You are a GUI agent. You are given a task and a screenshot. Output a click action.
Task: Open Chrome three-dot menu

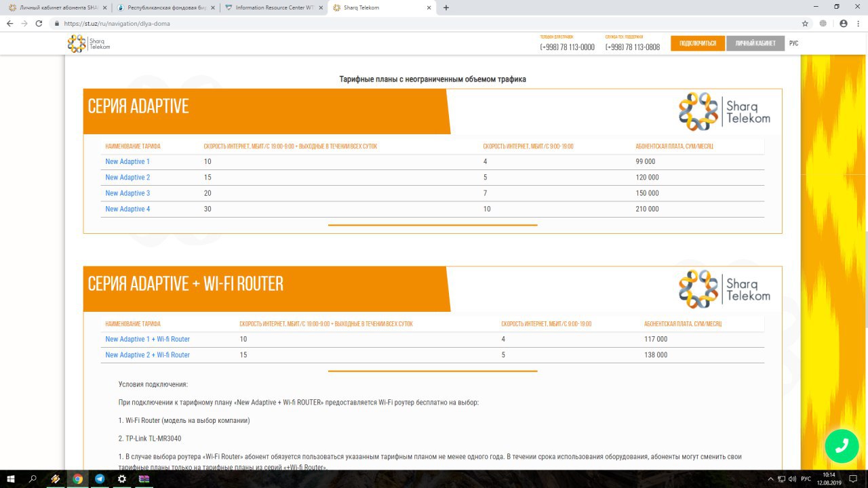[859, 23]
